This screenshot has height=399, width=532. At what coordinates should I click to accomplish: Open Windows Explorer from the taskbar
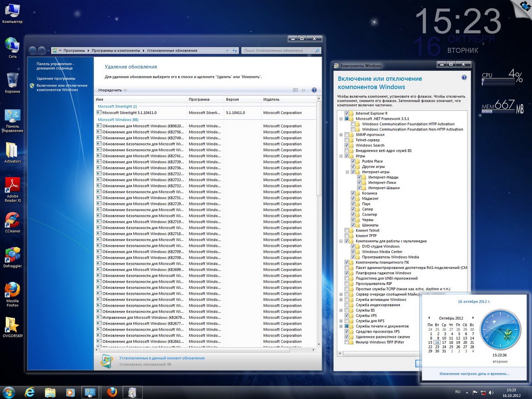(x=50, y=392)
